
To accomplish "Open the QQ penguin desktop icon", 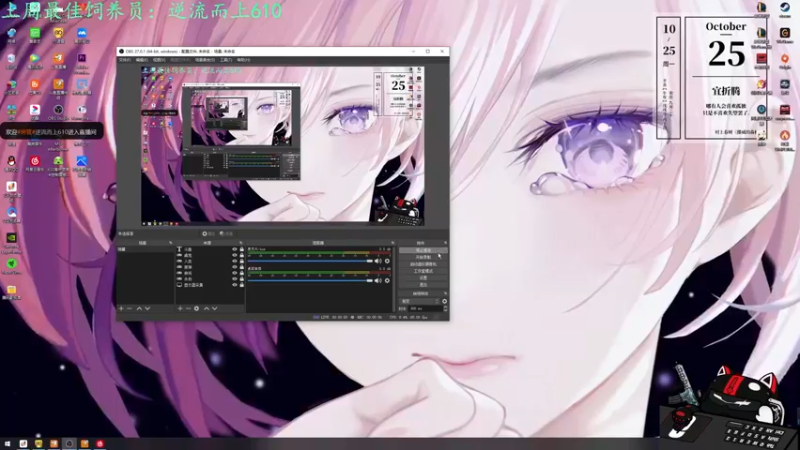I will click(11, 163).
